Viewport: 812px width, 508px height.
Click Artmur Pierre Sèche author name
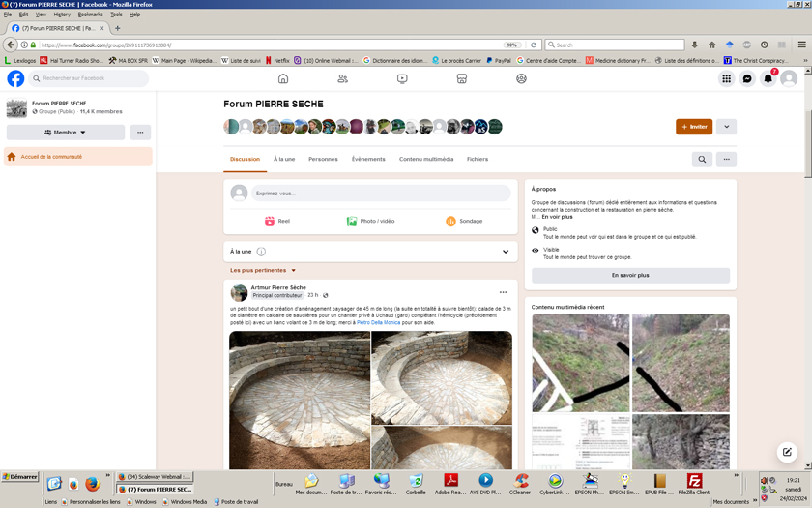(278, 287)
